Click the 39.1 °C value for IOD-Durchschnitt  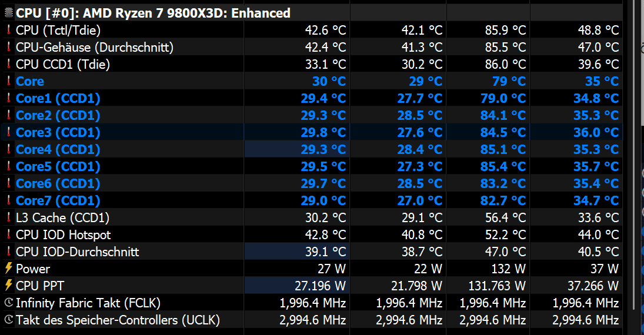[325, 252]
